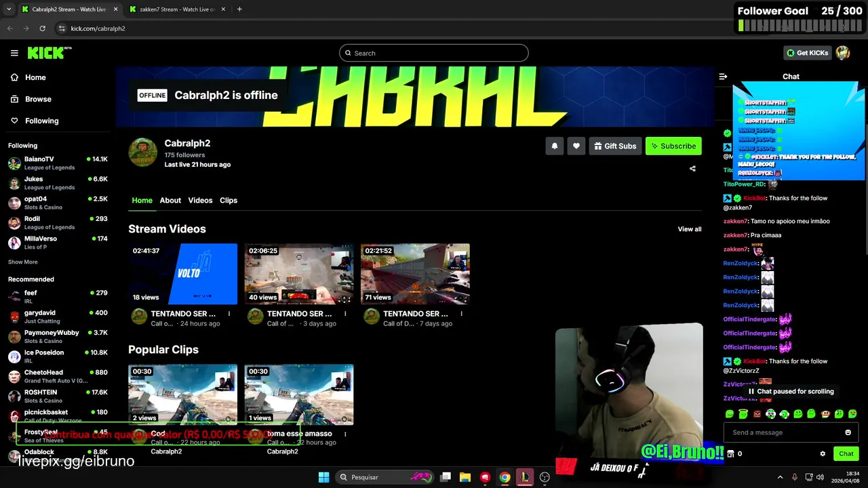Open Ice Poseidon channel in Recommended list
This screenshot has height=488, width=868.
point(58,357)
